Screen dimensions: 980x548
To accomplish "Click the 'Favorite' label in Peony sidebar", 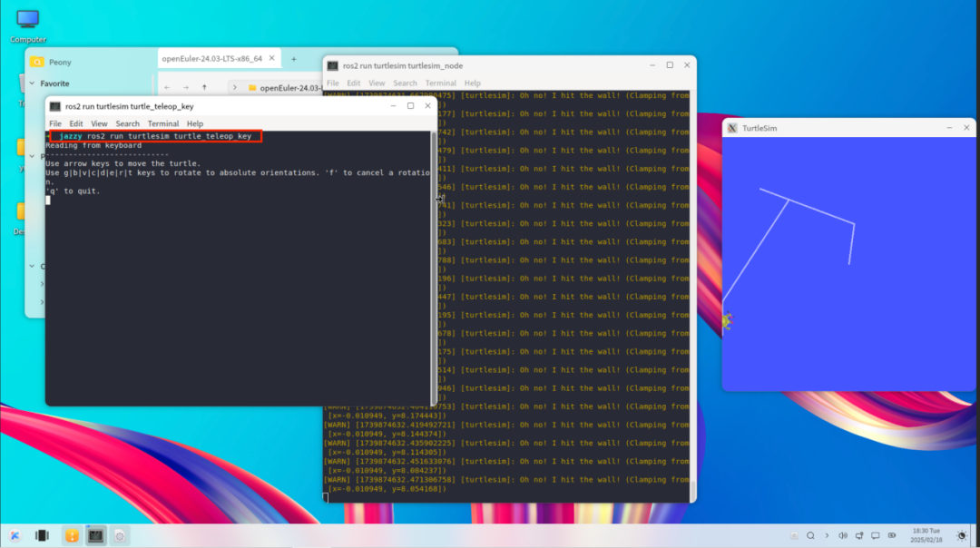I will coord(55,83).
